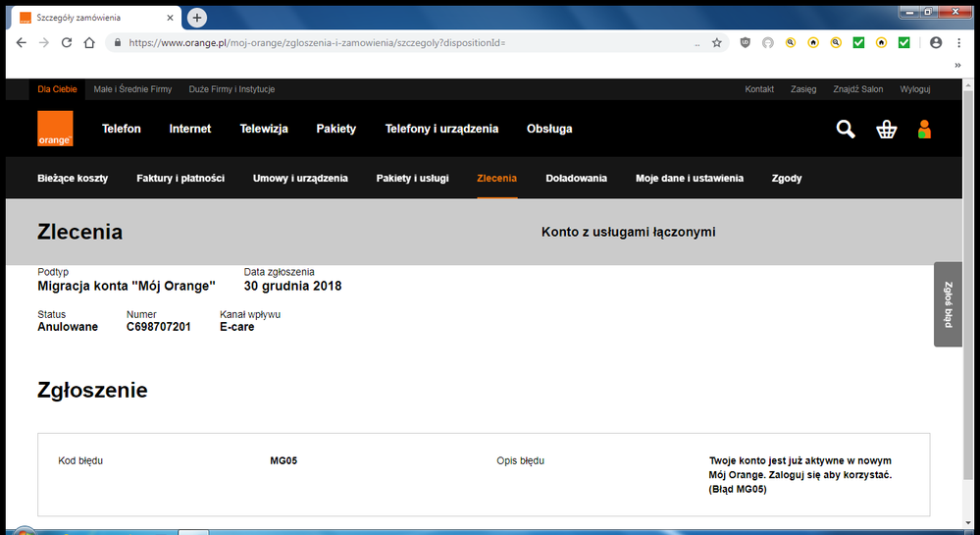Image resolution: width=980 pixels, height=535 pixels.
Task: Open the Pakiety menu
Action: click(336, 129)
